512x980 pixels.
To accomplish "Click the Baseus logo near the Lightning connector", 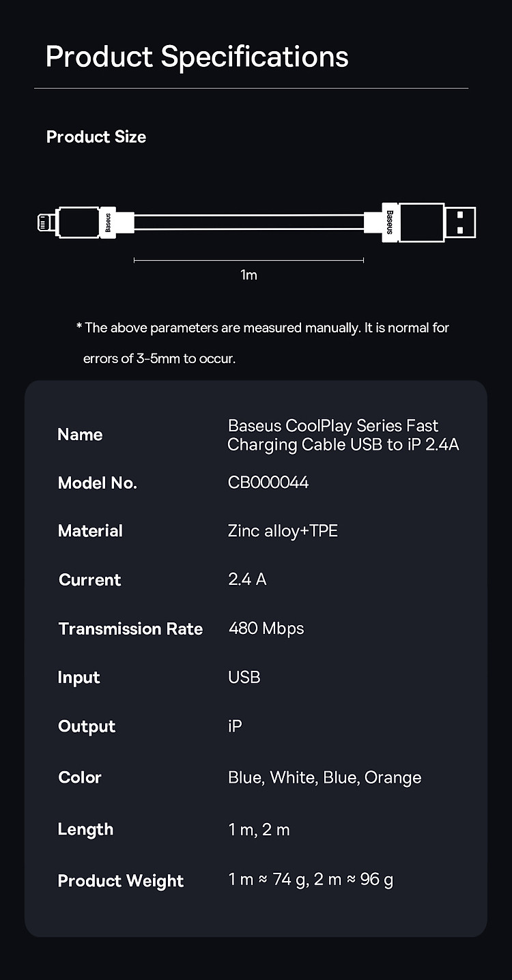I will tap(108, 222).
